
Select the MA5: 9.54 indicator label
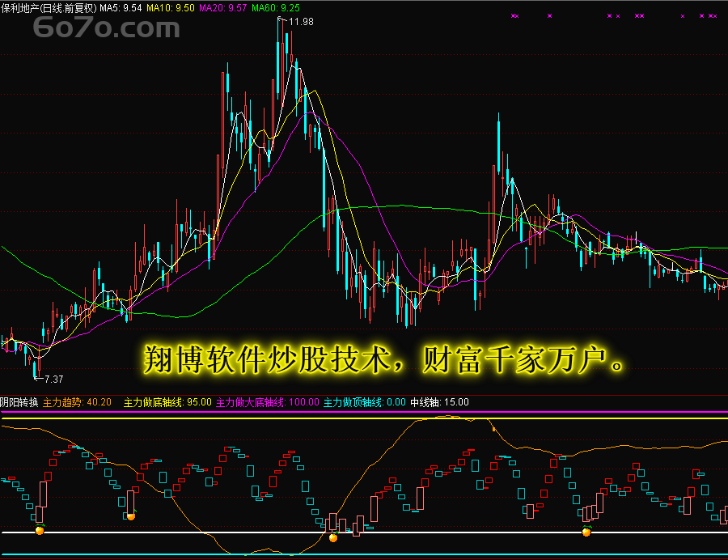[121, 8]
